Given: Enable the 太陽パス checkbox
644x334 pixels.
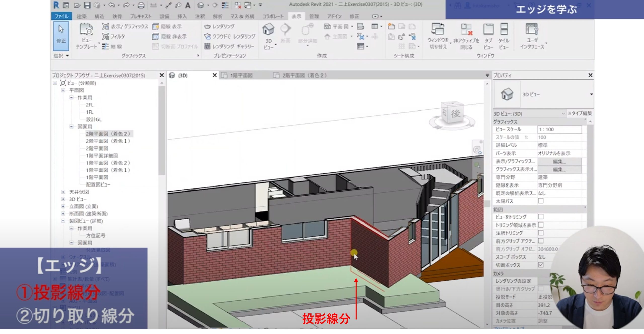Looking at the screenshot, I should pyautogui.click(x=541, y=201).
